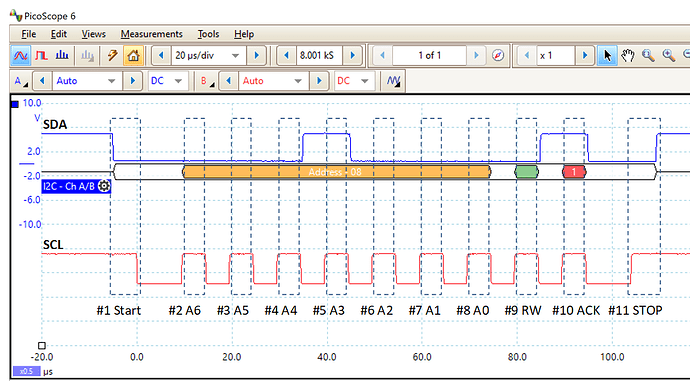Switch to Spectrum Mode icon

click(62, 55)
